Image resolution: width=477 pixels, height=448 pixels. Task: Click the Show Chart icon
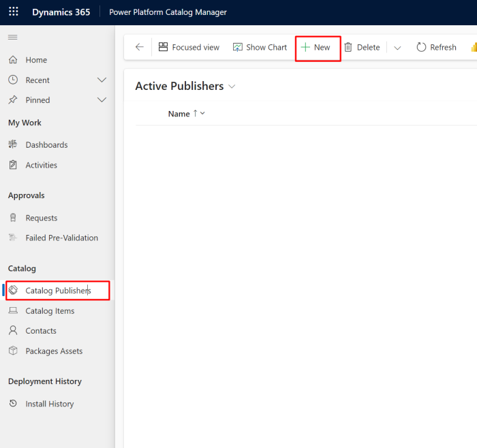[238, 47]
